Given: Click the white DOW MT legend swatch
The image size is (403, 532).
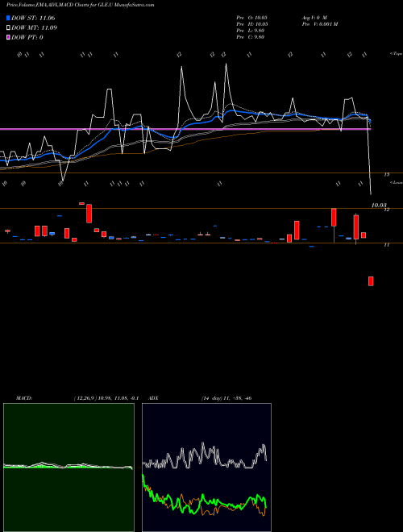Looking at the screenshot, I should (8, 28).
